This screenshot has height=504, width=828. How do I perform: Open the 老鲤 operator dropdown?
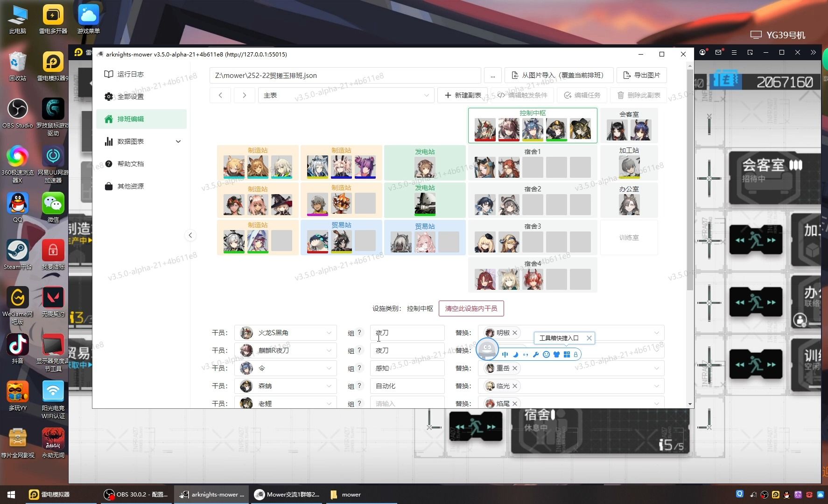point(286,403)
